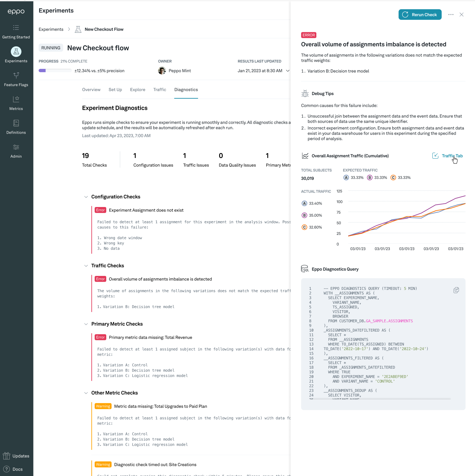Viewport: 475px width, 476px height.
Task: Click the experiment progress bar
Action: click(55, 71)
